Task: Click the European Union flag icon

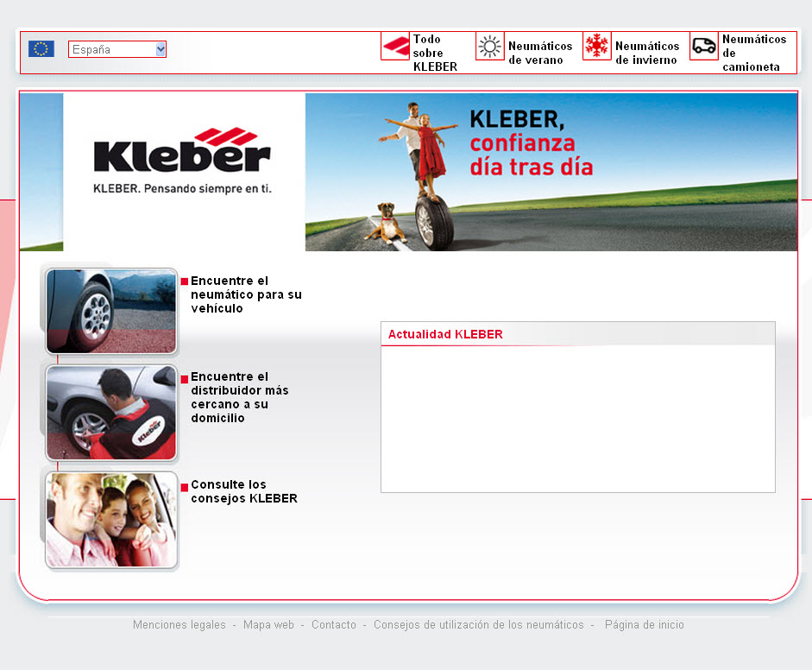Action: pos(41,48)
